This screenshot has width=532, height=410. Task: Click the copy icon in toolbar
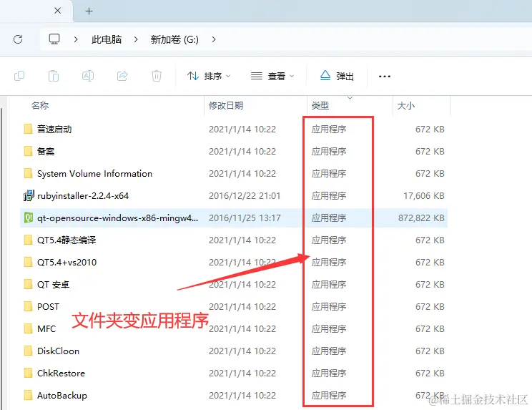click(x=19, y=76)
